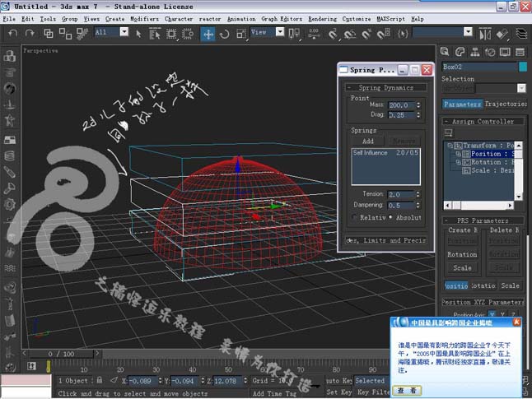Toggle selection lock padlock icon
The width and height of the screenshot is (532, 399).
100,380
